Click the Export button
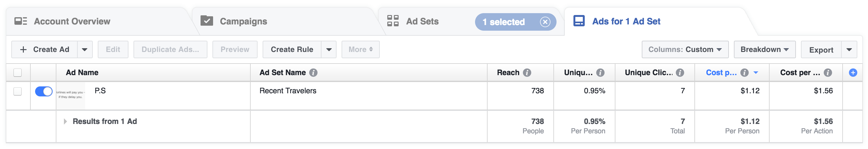This screenshot has height=149, width=868. pos(821,50)
